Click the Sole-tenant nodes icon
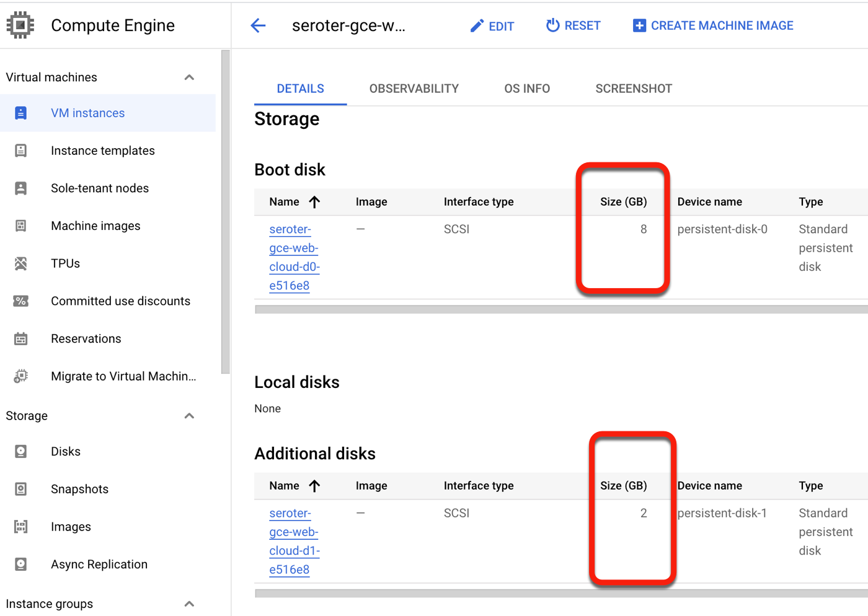Image resolution: width=868 pixels, height=616 pixels. (x=20, y=188)
